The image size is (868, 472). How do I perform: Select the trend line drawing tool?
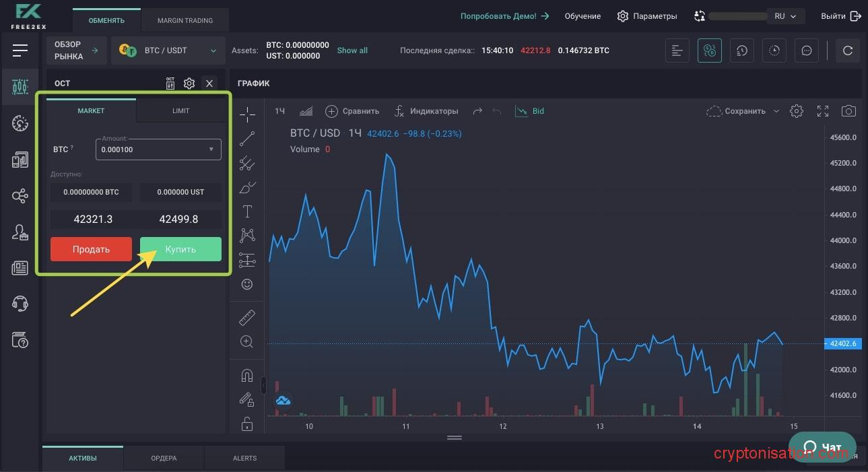(x=247, y=139)
